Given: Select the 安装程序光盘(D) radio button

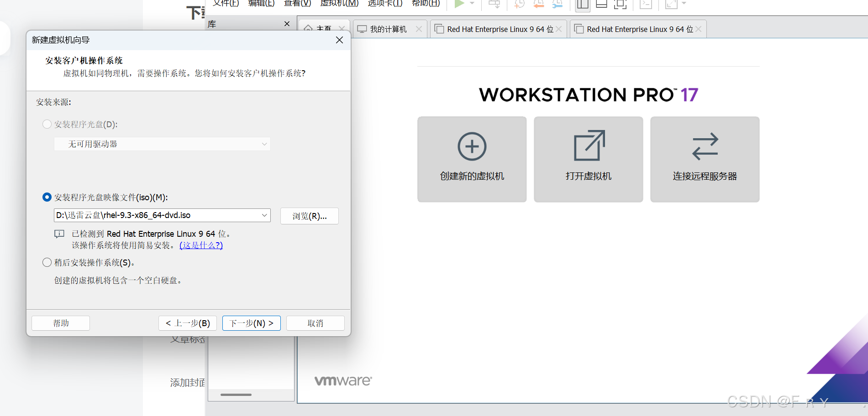Looking at the screenshot, I should [x=47, y=124].
